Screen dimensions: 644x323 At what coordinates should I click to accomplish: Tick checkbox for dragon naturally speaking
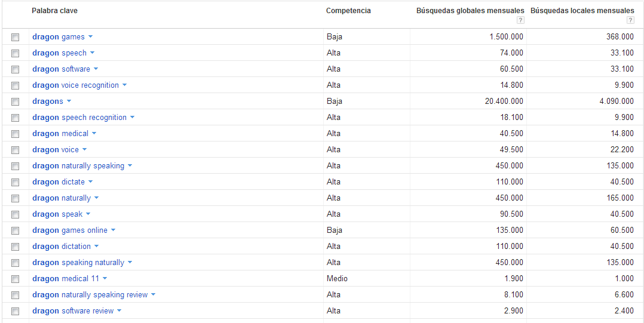[x=16, y=166]
